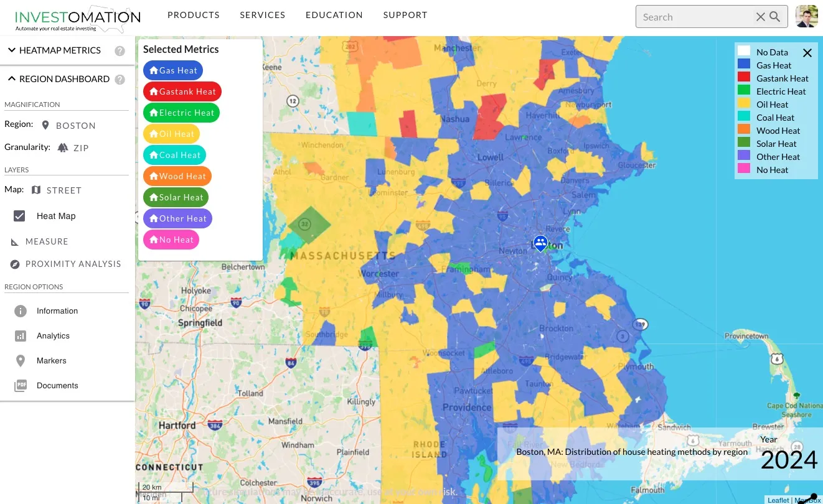Image resolution: width=823 pixels, height=504 pixels.
Task: Toggle the Gas Heat metric pill
Action: pos(173,70)
